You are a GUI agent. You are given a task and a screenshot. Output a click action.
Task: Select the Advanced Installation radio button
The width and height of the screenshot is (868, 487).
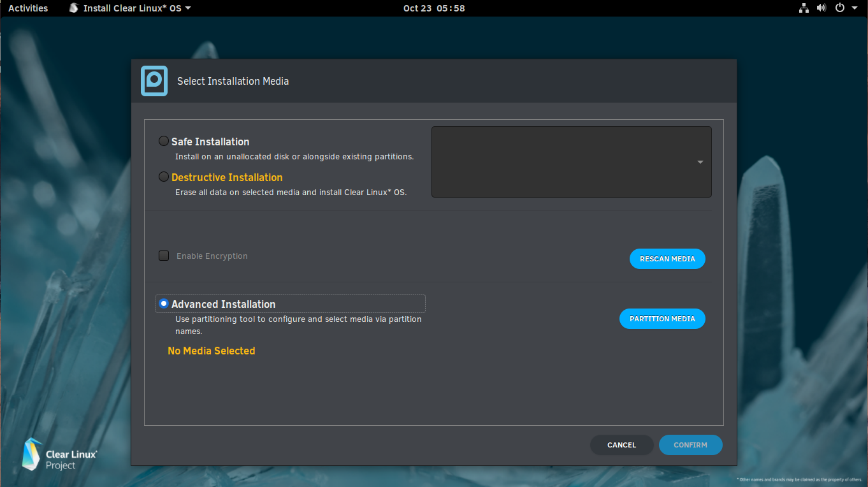[164, 304]
